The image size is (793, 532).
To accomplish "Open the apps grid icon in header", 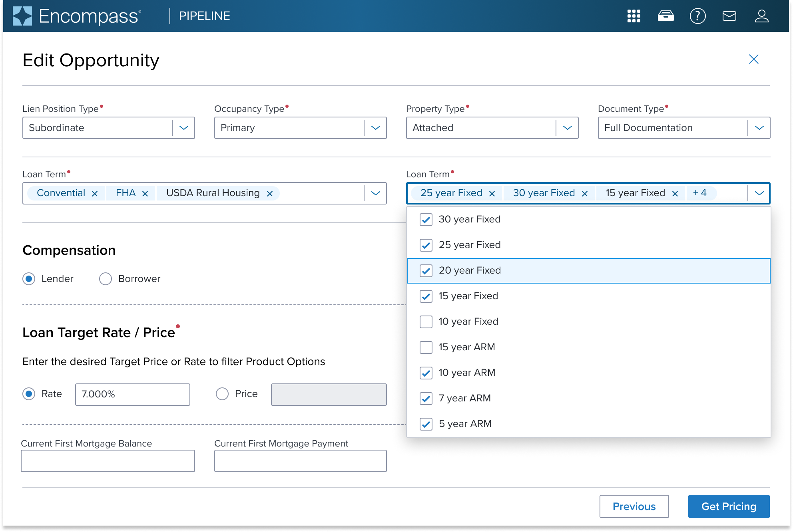I will click(634, 16).
